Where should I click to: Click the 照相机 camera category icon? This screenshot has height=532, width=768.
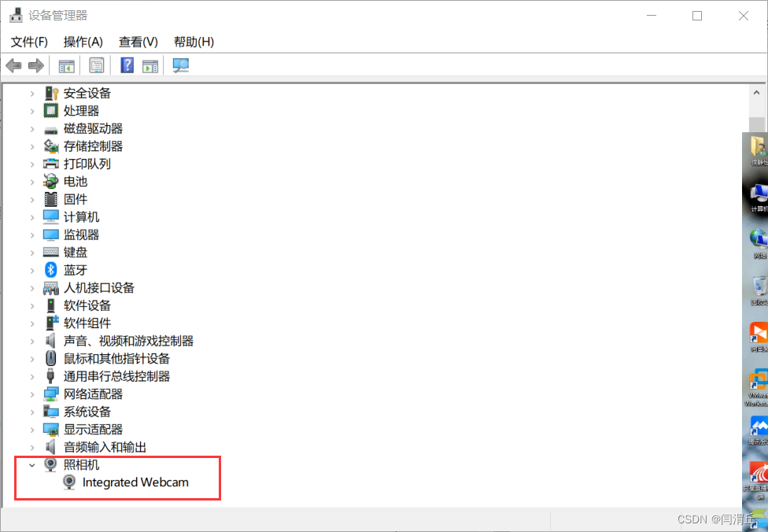51,464
